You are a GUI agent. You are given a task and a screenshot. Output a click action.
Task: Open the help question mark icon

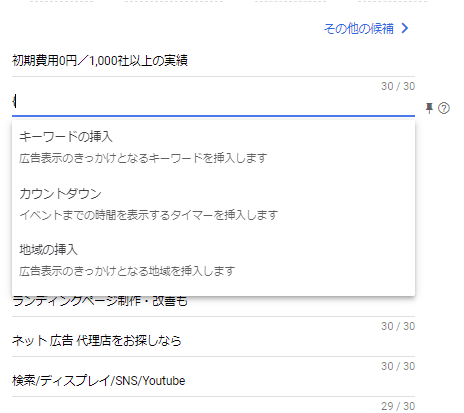[x=444, y=108]
